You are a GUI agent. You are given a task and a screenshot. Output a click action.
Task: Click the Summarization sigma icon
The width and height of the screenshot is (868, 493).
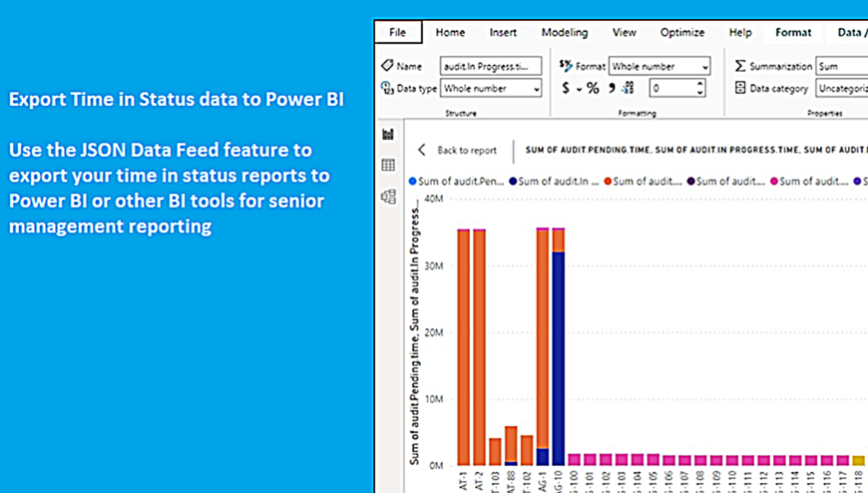[x=740, y=66]
